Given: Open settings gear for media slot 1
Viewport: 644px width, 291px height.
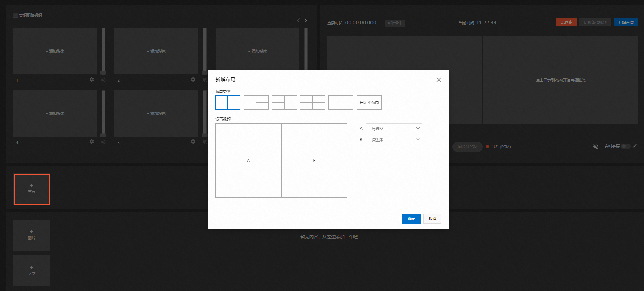Looking at the screenshot, I should (x=92, y=79).
